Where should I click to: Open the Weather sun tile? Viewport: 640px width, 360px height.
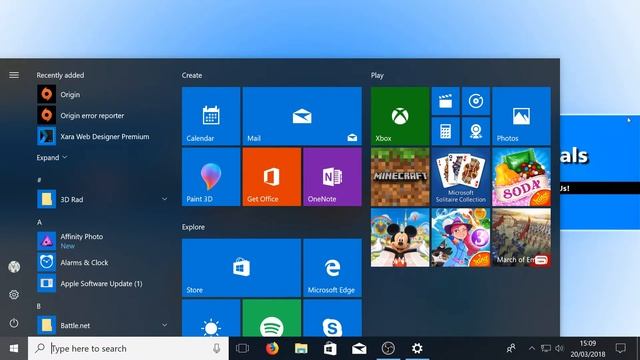coord(211,318)
